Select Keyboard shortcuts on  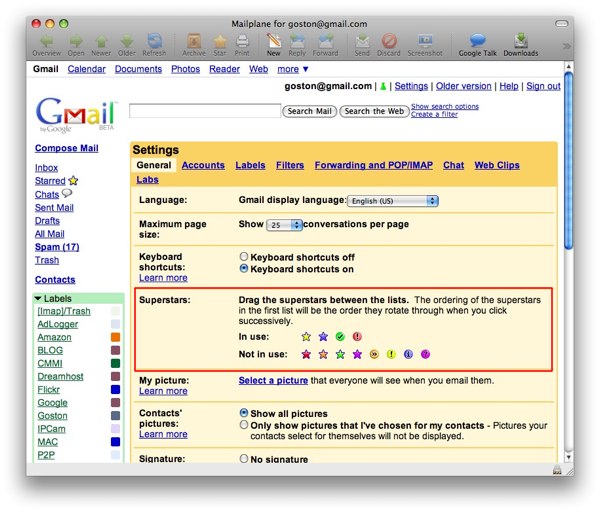pos(244,269)
